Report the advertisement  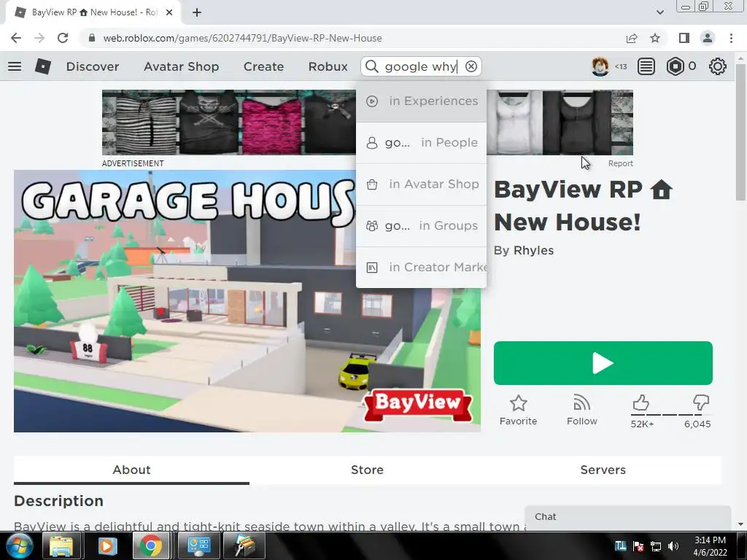(620, 163)
